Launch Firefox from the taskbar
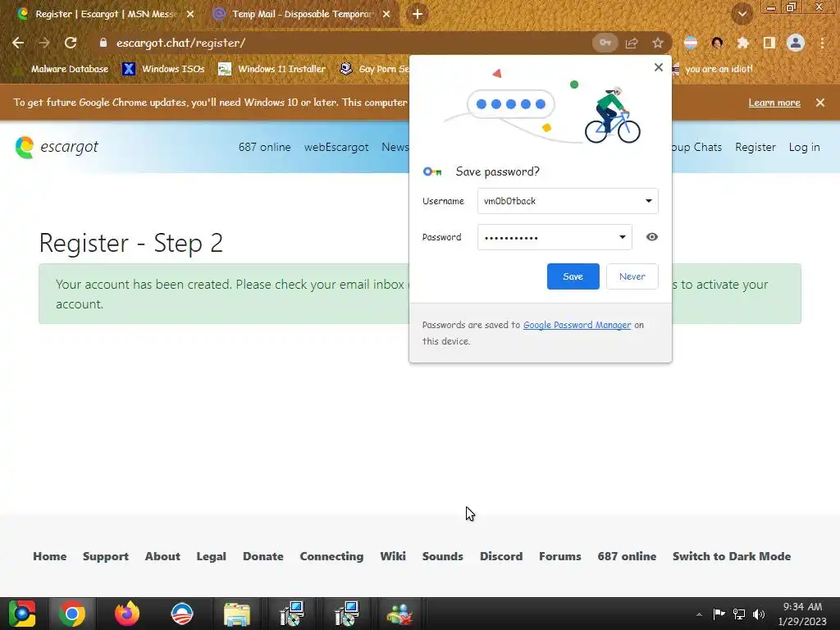Image resolution: width=840 pixels, height=630 pixels. [x=127, y=614]
